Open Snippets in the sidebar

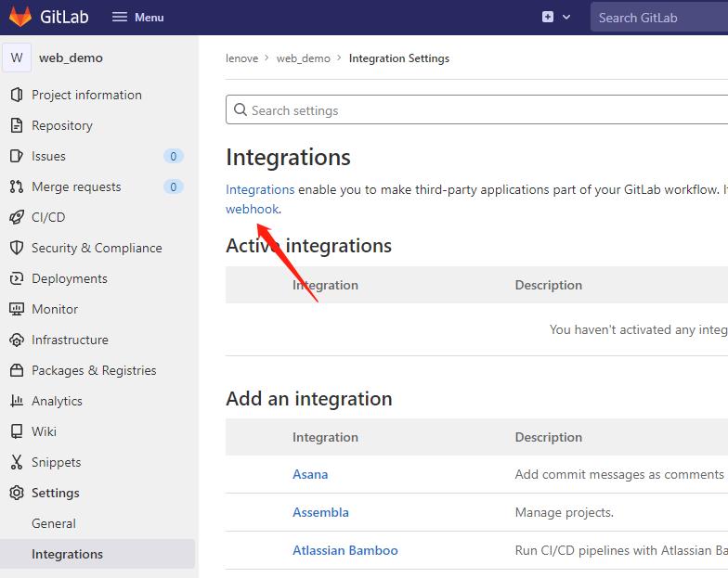(57, 462)
